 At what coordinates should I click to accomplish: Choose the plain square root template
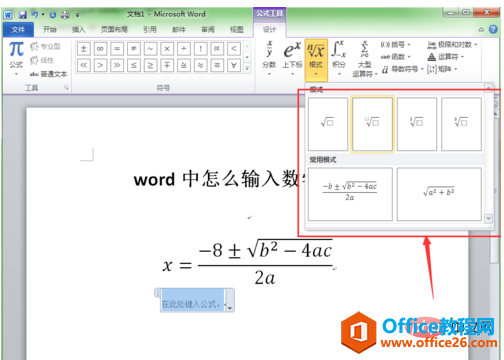[328, 124]
